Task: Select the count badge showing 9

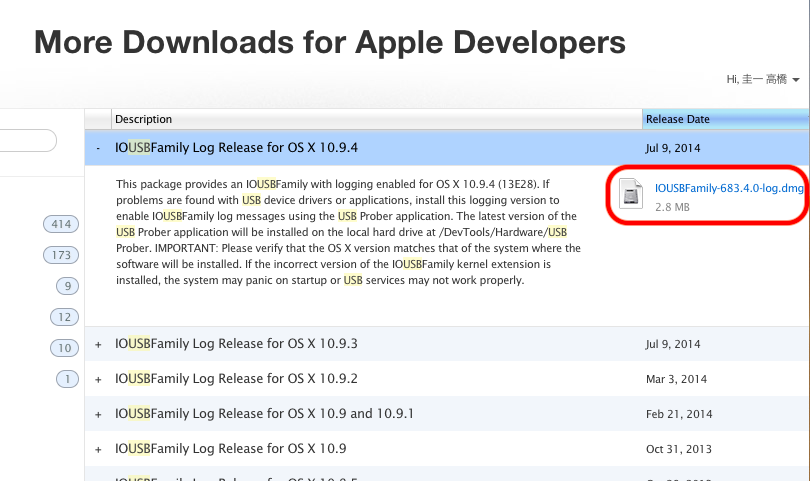Action: [67, 286]
